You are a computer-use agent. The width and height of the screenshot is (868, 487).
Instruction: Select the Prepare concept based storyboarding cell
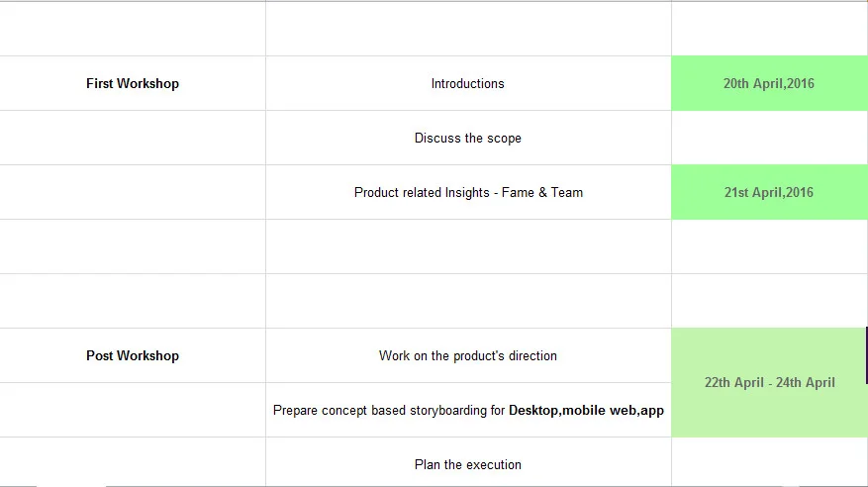[x=468, y=410]
